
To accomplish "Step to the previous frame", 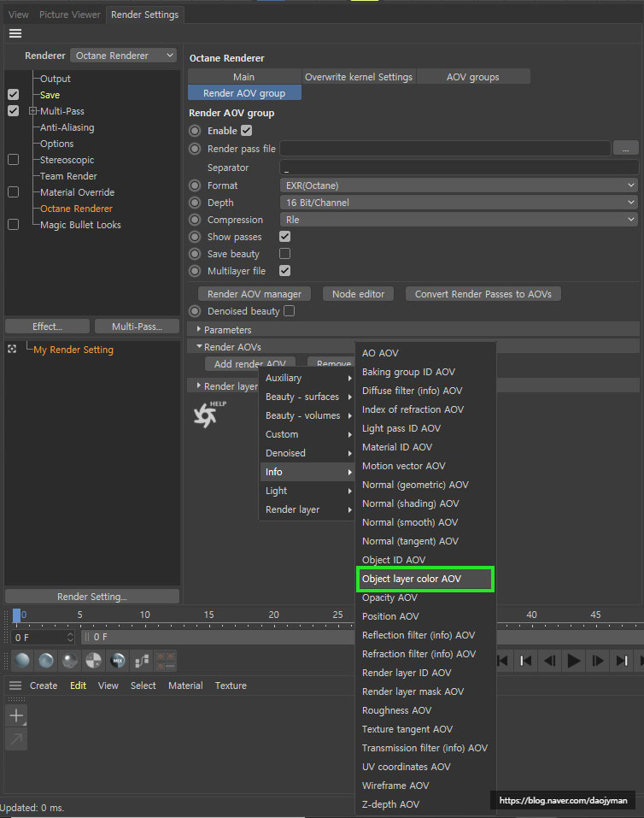I will point(549,661).
